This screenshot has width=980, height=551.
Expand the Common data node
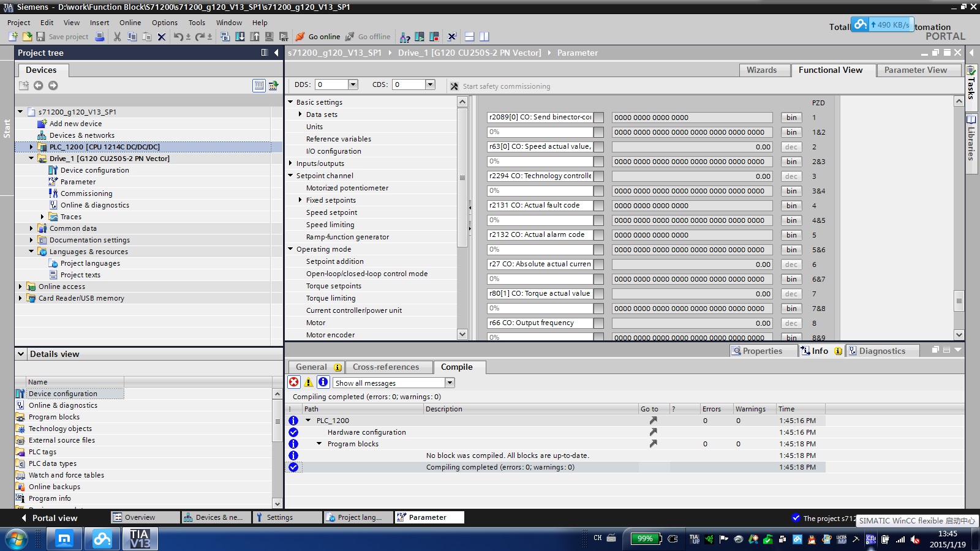click(31, 228)
